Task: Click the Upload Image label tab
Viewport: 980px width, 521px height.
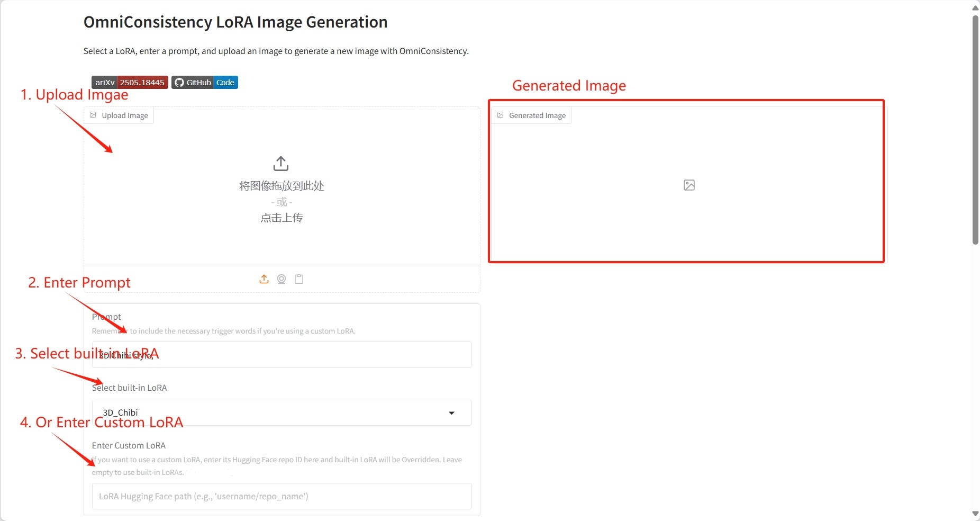Action: 124,115
